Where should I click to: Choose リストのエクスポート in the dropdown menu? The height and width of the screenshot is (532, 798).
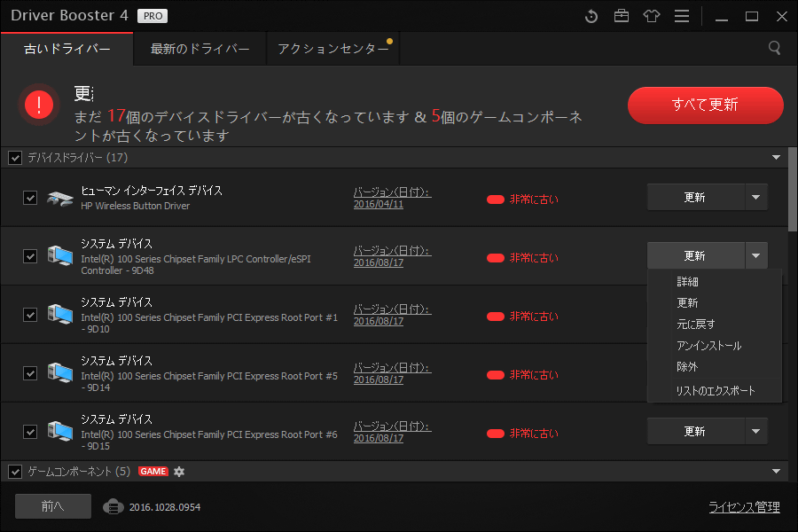(716, 391)
